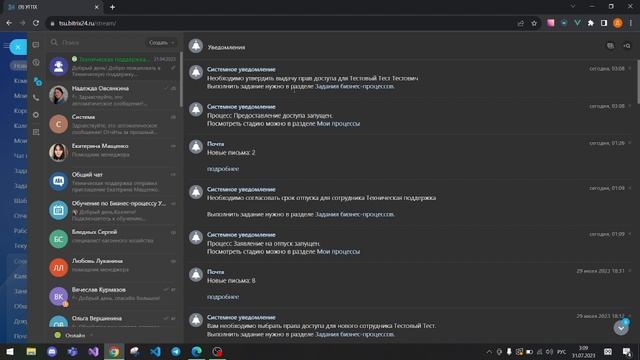The width and height of the screenshot is (640, 360).
Task: Reload the page with refresh icon
Action: click(x=36, y=23)
